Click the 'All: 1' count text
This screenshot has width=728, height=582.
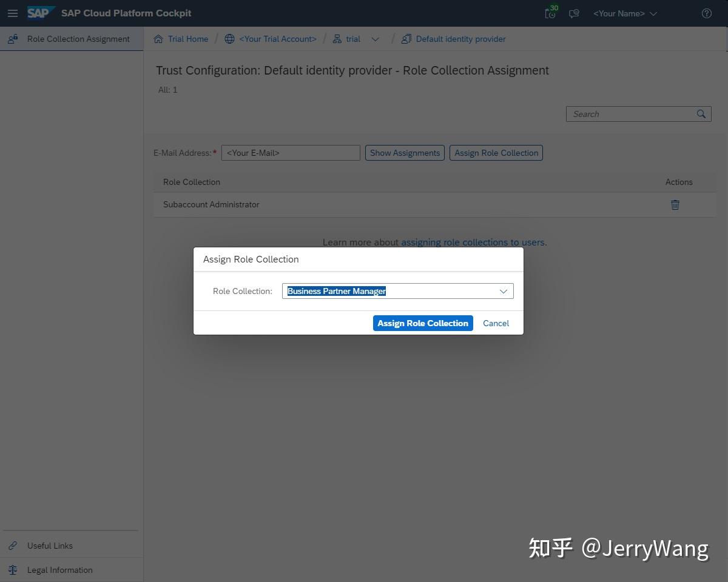point(168,90)
